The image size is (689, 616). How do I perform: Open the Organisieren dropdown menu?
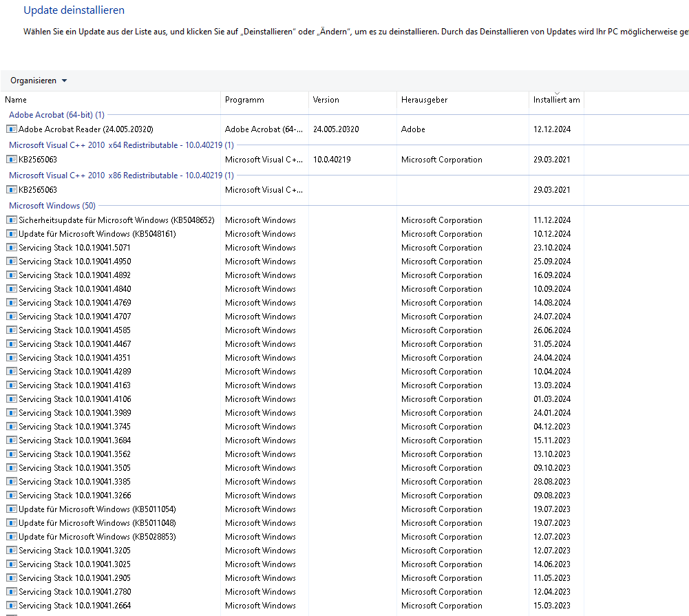pyautogui.click(x=39, y=81)
